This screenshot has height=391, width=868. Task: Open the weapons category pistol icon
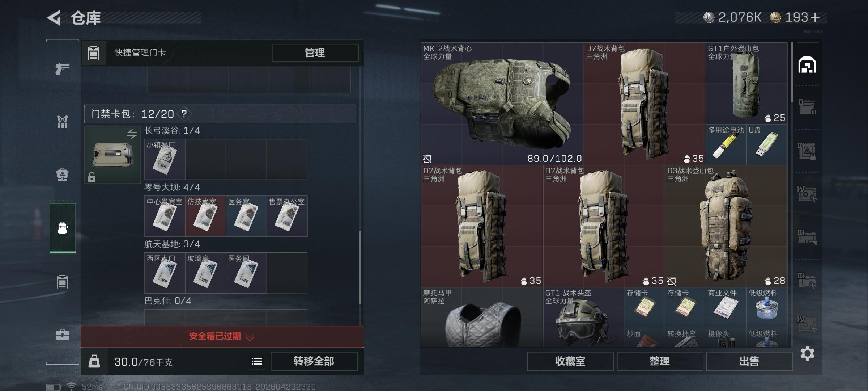point(62,68)
